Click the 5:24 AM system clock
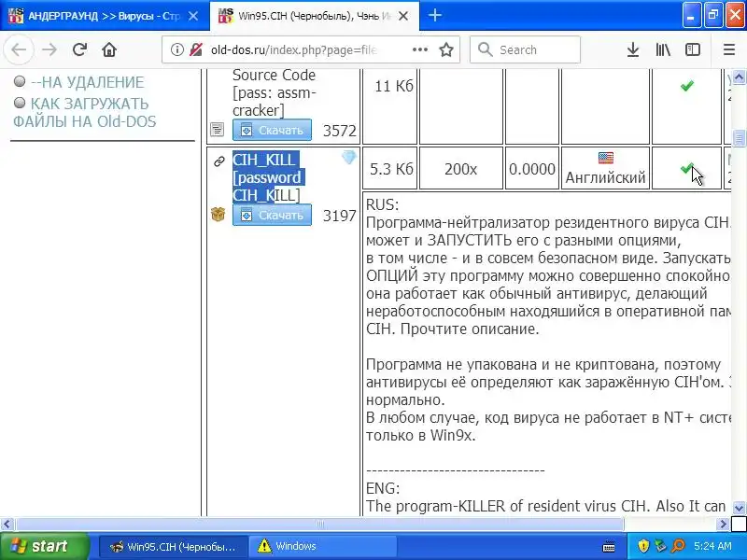 [713, 546]
